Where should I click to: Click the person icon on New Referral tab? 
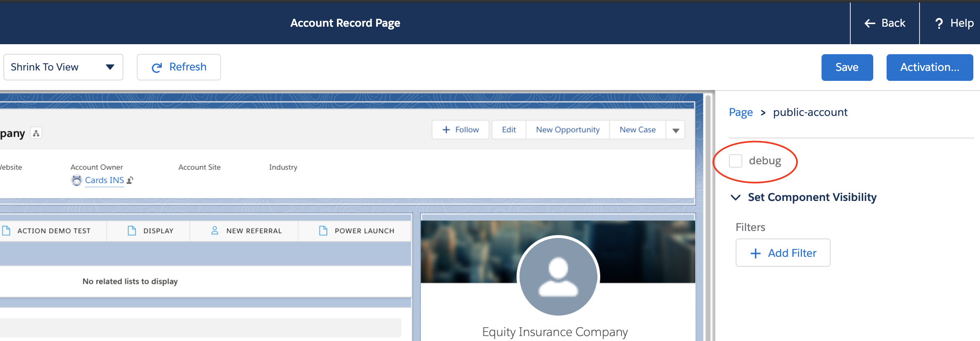215,231
